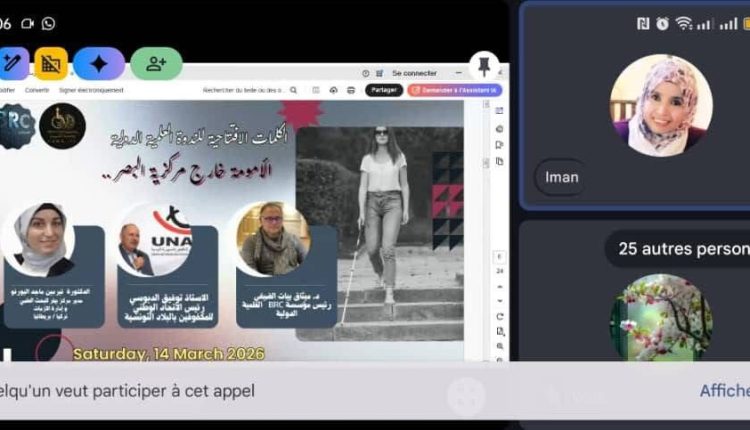Click the Se connecter link
This screenshot has height=430, width=750.
[x=414, y=73]
